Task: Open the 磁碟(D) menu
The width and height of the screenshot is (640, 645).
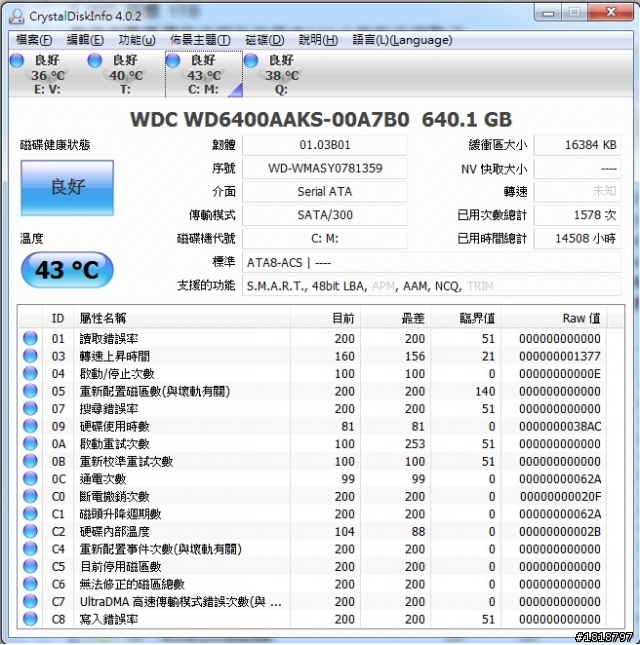Action: (x=264, y=40)
